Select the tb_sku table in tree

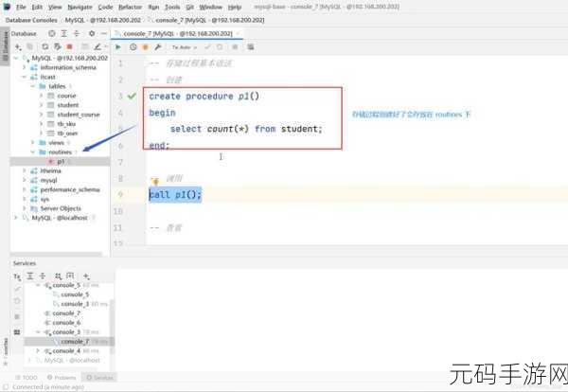click(x=66, y=124)
